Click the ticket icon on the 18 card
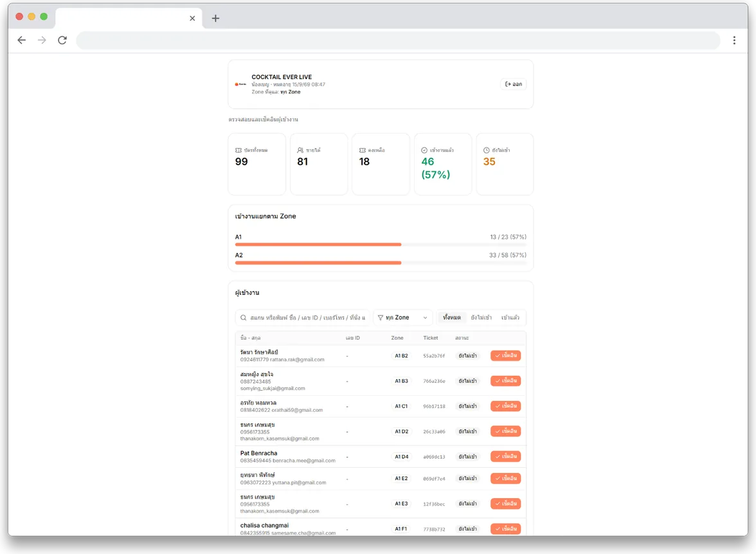The image size is (756, 554). tap(363, 151)
